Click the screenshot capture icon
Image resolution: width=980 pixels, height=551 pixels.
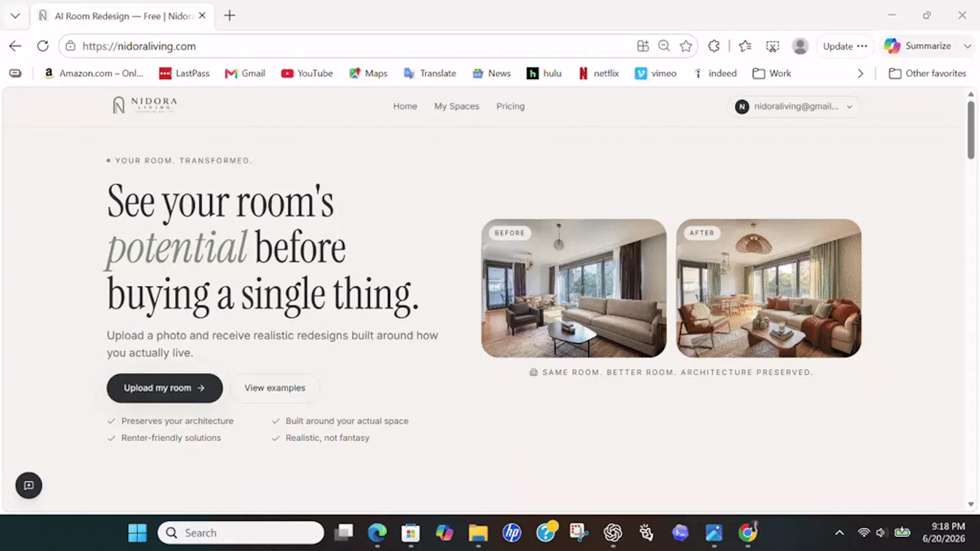(x=773, y=46)
